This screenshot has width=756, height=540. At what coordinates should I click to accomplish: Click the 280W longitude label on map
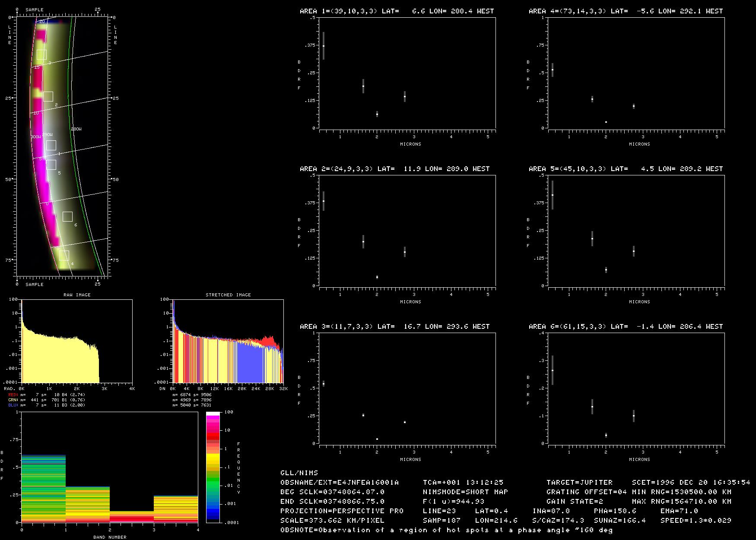click(76, 129)
